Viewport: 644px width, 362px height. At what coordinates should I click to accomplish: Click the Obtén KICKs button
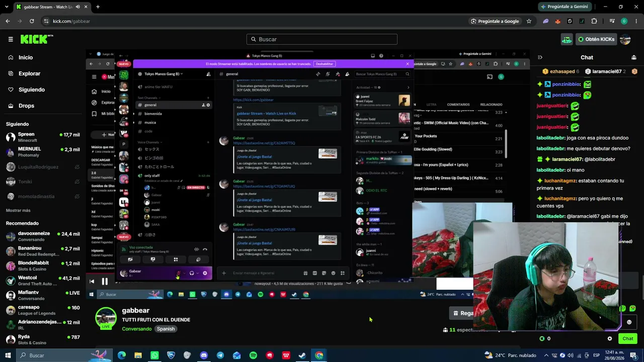pyautogui.click(x=596, y=39)
